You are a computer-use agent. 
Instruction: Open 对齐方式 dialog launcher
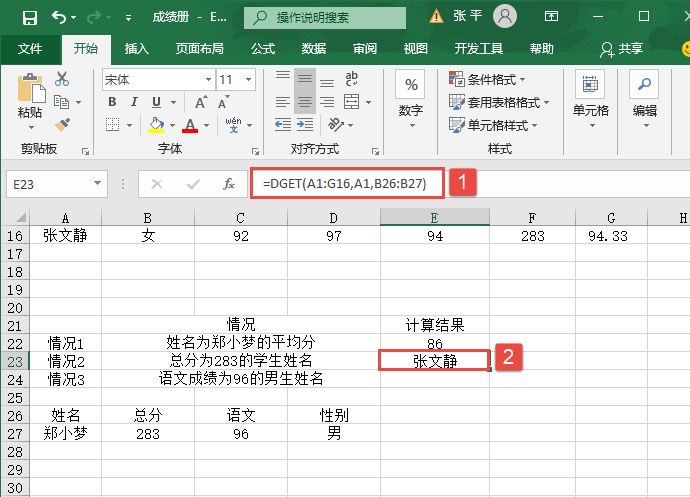coord(375,151)
